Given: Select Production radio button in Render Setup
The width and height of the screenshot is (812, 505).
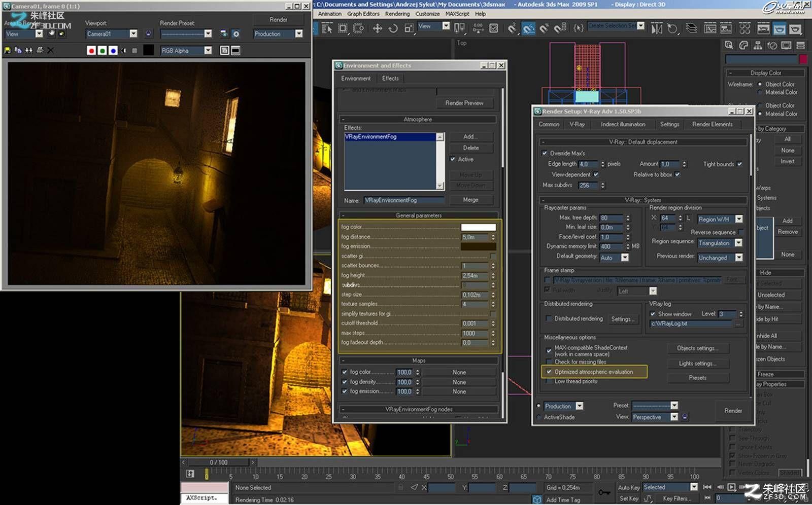Looking at the screenshot, I should (539, 406).
